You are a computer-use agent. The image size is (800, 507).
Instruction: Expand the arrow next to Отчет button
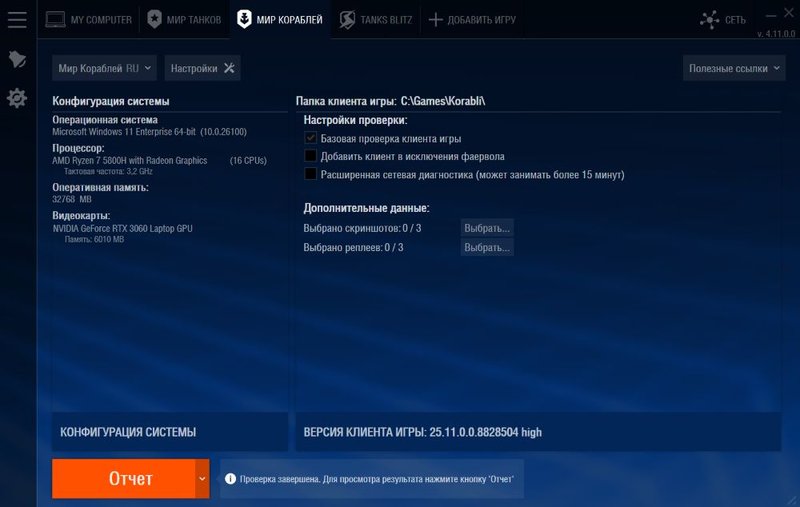pyautogui.click(x=202, y=479)
